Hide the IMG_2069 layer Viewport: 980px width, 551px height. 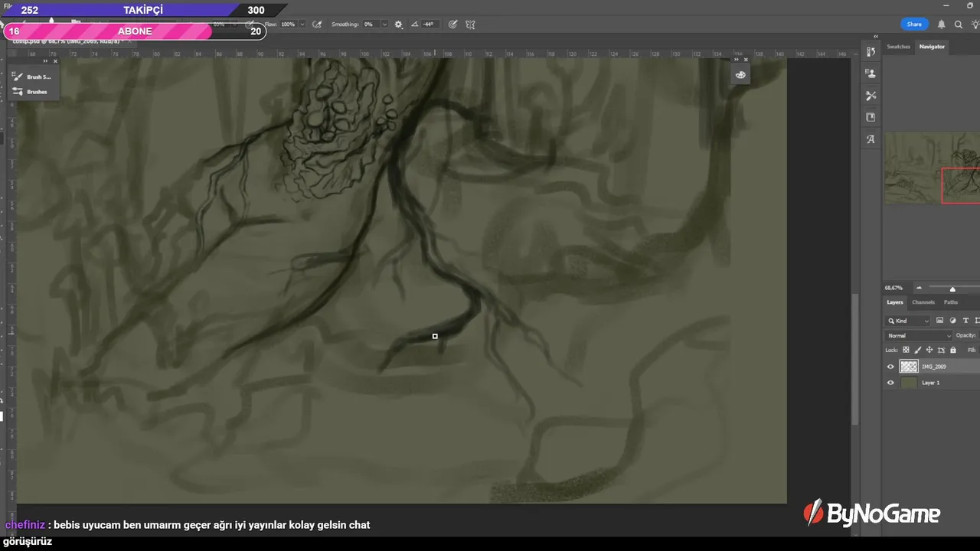click(890, 367)
